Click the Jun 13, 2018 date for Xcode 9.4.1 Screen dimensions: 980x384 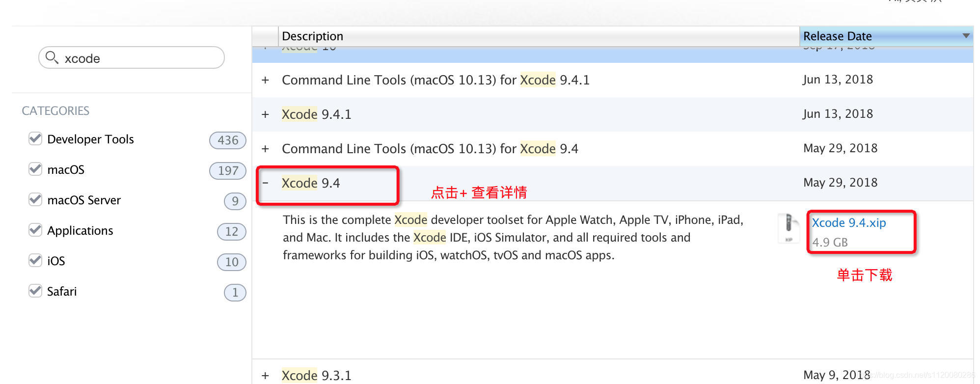tap(838, 114)
